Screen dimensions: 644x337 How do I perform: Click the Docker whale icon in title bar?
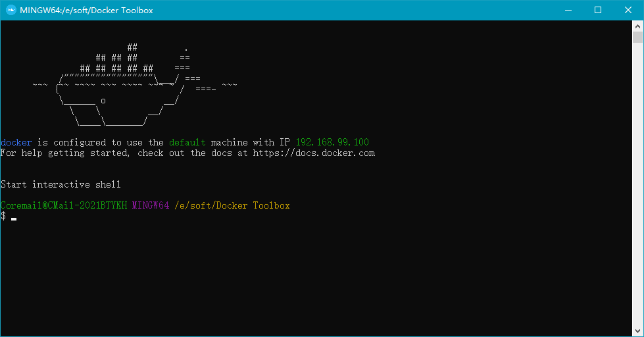pyautogui.click(x=11, y=11)
